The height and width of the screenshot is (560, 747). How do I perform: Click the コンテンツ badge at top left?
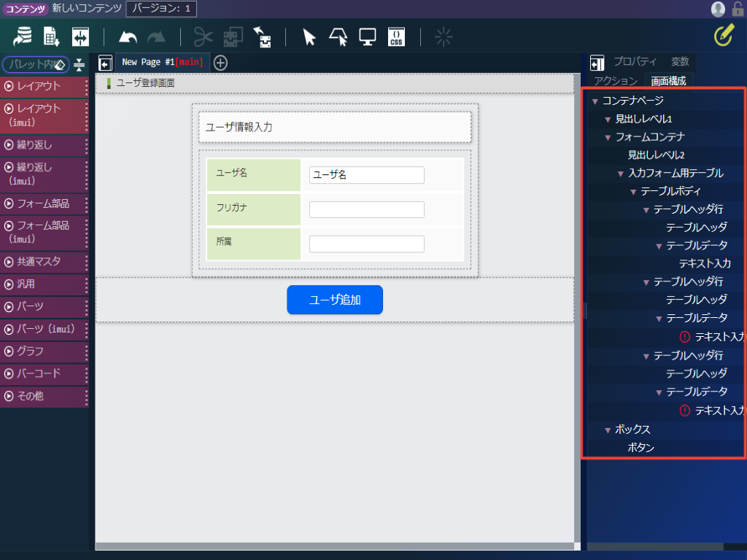(x=26, y=9)
